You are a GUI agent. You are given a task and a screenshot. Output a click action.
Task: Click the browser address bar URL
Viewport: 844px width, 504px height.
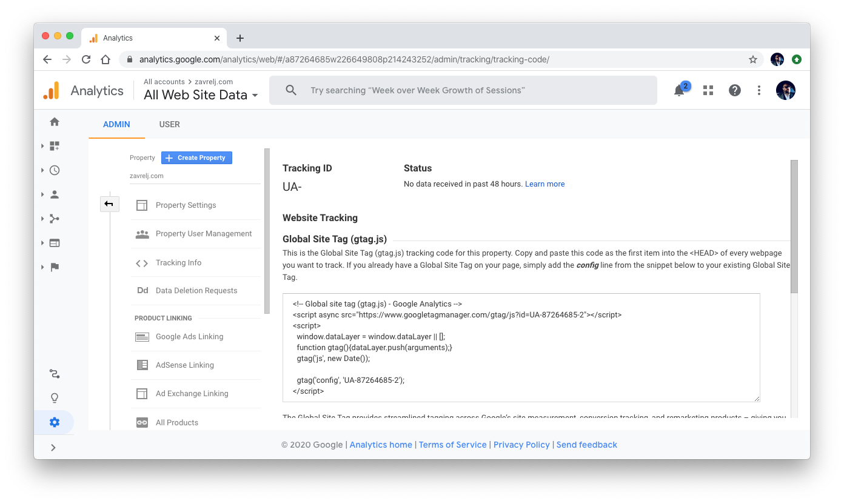point(344,59)
